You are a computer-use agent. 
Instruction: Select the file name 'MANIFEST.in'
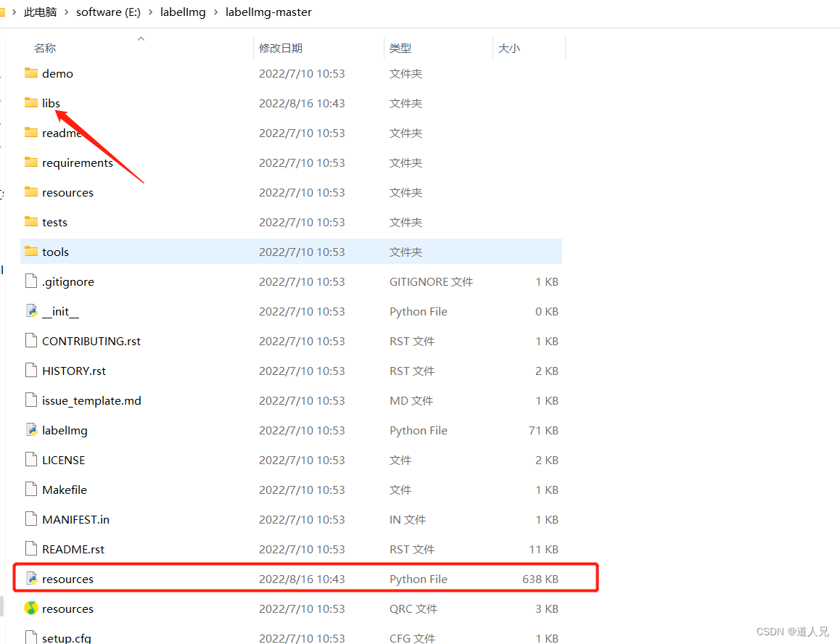pyautogui.click(x=75, y=520)
